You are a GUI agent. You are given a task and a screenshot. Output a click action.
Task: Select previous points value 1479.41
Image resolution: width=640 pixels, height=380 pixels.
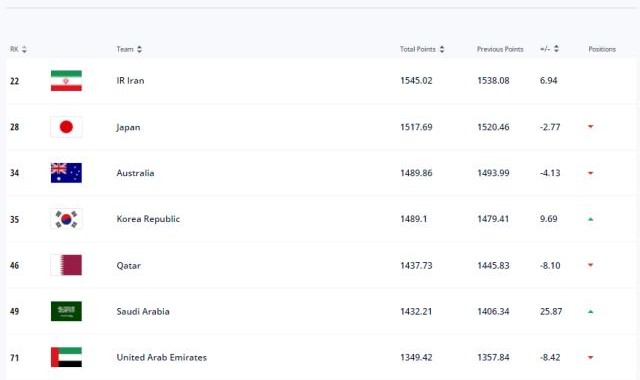493,219
